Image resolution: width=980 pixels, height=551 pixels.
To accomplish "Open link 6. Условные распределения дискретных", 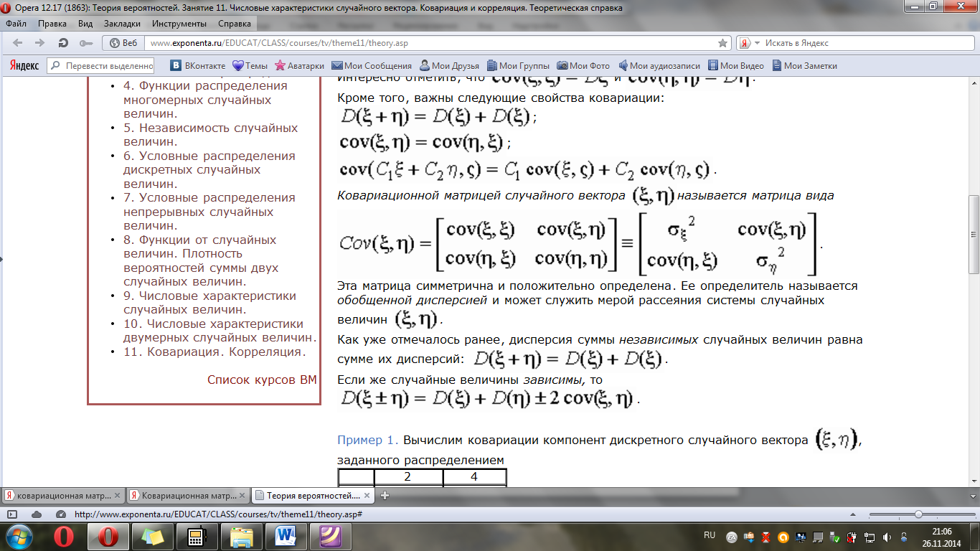I will click(209, 170).
